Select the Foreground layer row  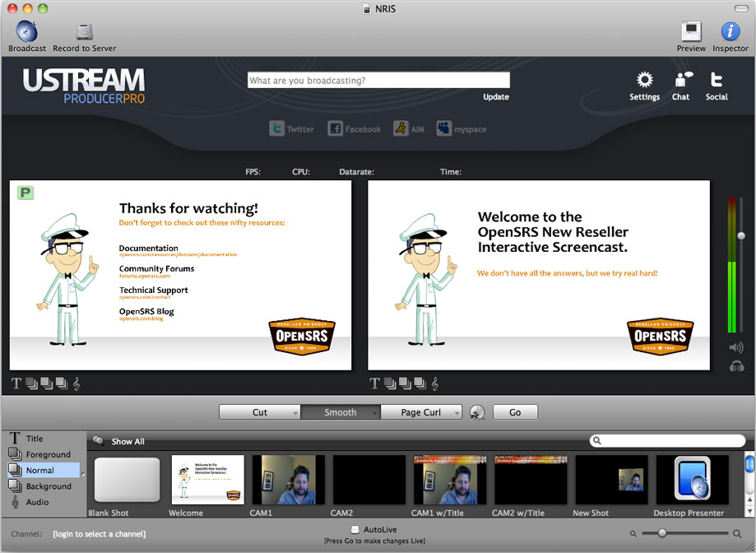tap(44, 454)
